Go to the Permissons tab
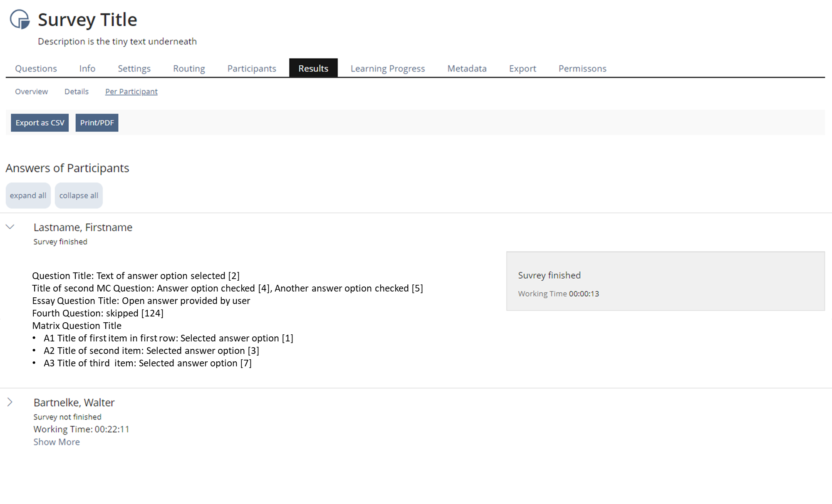Image resolution: width=832 pixels, height=504 pixels. point(582,69)
